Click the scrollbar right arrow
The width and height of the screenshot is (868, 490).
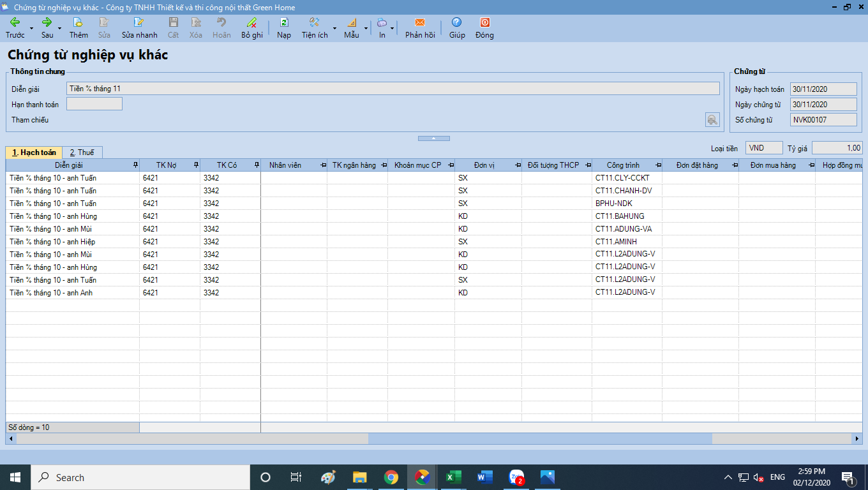[857, 439]
